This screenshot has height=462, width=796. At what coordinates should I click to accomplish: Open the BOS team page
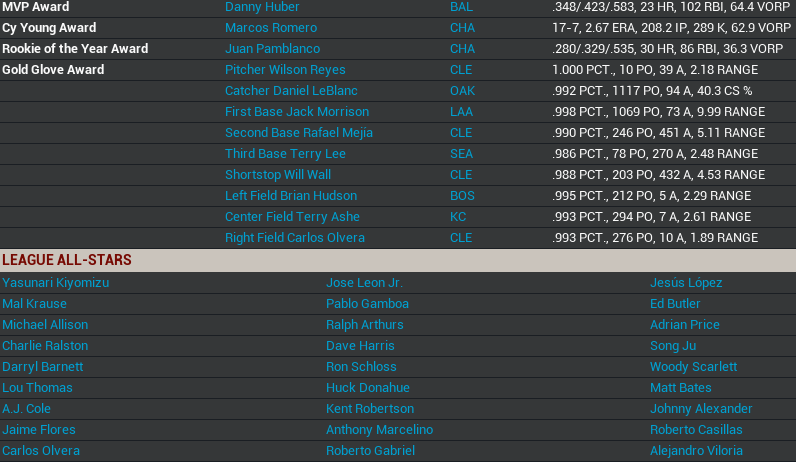click(x=462, y=196)
